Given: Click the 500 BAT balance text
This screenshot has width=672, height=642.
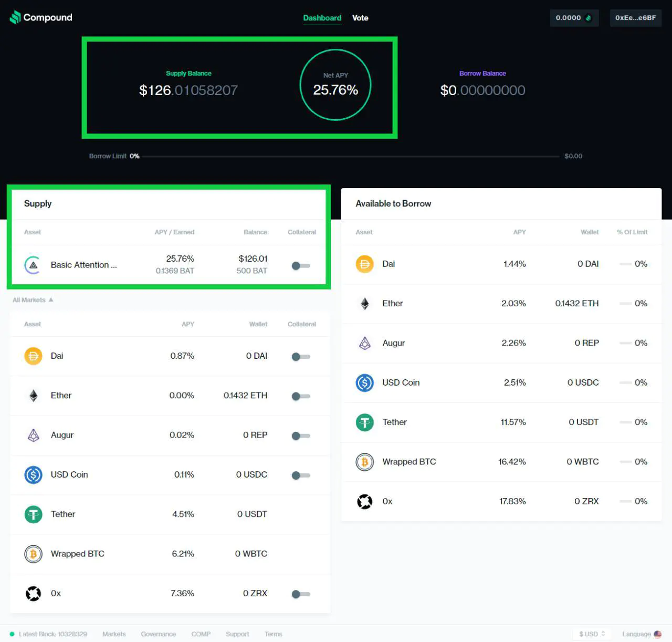Looking at the screenshot, I should (252, 271).
